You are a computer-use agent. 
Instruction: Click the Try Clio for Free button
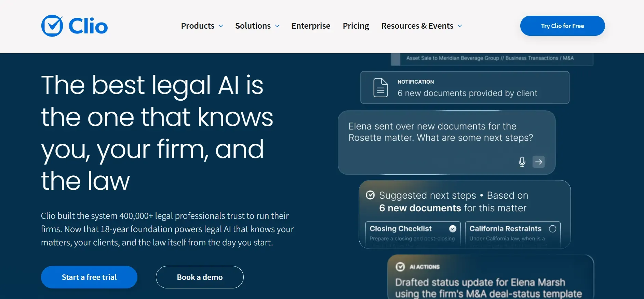pyautogui.click(x=562, y=26)
